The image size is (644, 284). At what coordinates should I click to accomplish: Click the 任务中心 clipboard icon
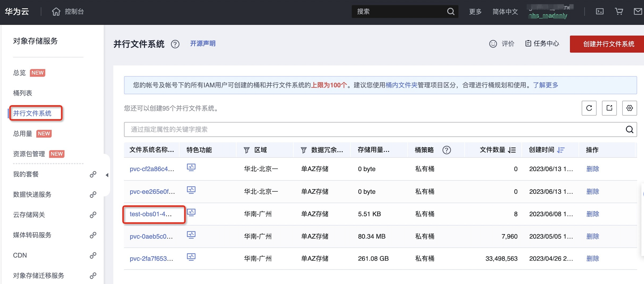pyautogui.click(x=528, y=44)
